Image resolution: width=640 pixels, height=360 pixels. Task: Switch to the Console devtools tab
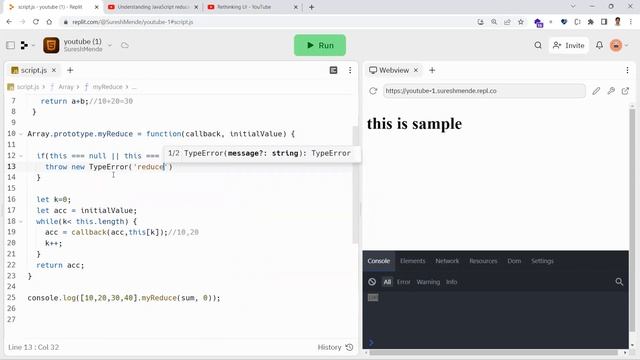(379, 261)
